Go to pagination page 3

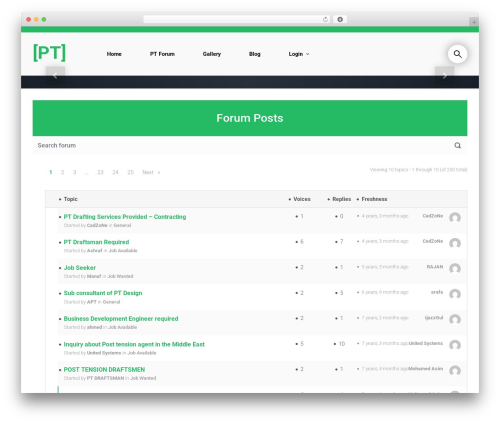pos(74,172)
